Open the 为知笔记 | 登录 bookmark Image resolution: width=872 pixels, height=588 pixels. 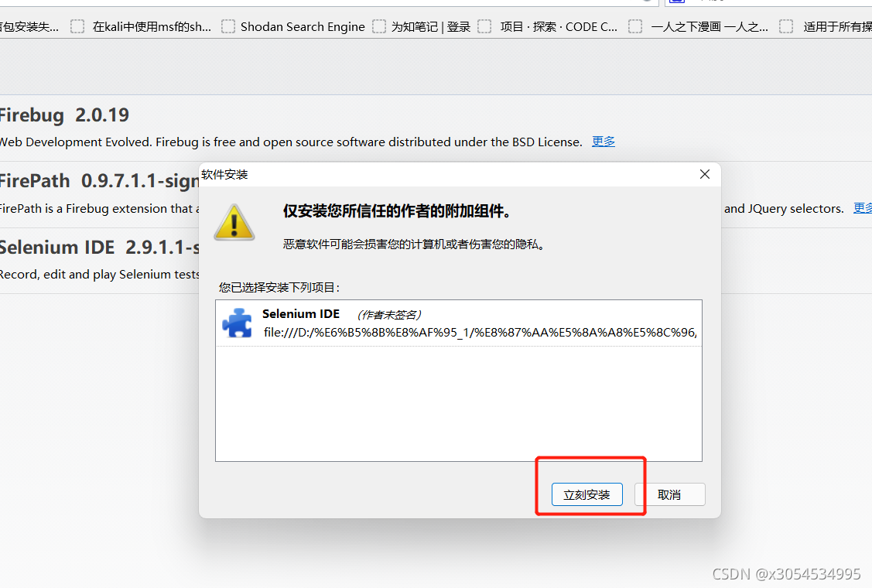[430, 27]
